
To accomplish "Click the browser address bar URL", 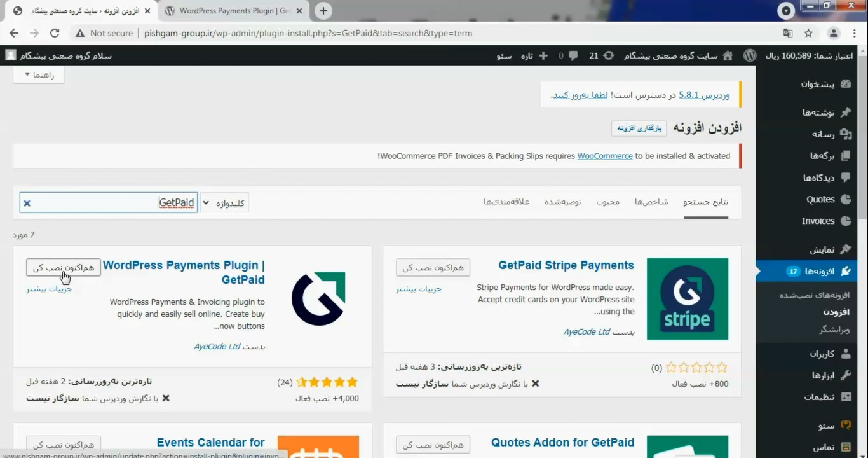I will tap(308, 33).
